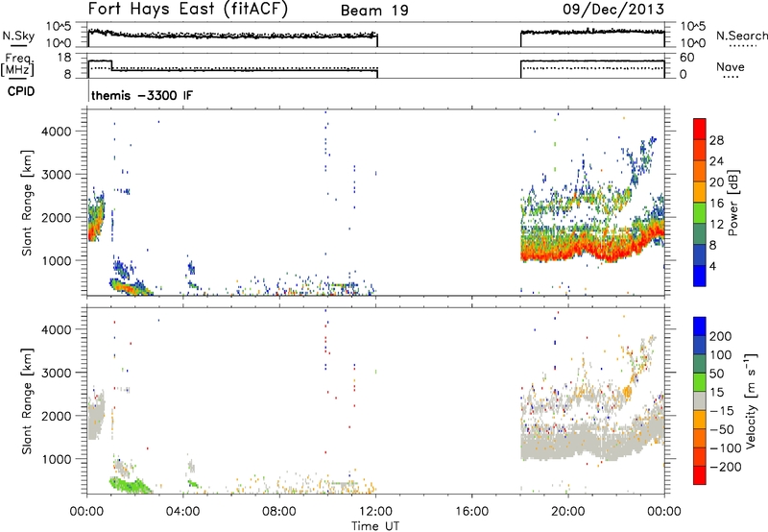Click the '50' tick on the velocity colorbar
This screenshot has width=768, height=532.
[x=716, y=374]
